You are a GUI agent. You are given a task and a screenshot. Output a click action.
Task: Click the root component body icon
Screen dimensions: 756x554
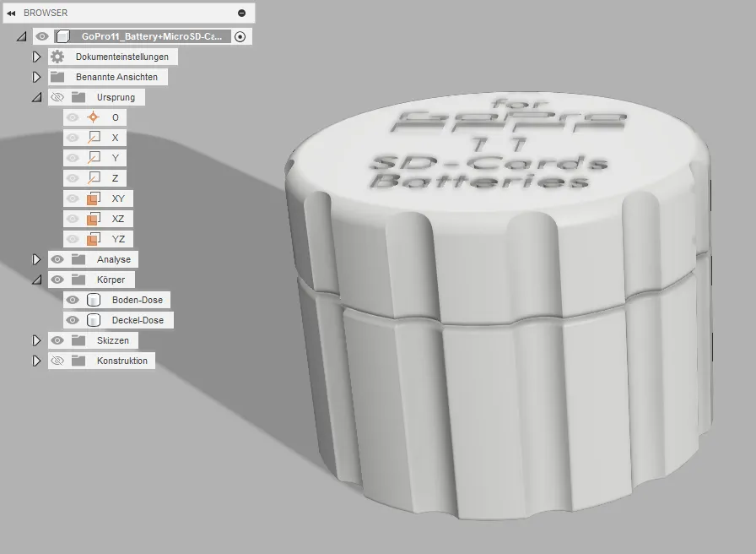62,36
